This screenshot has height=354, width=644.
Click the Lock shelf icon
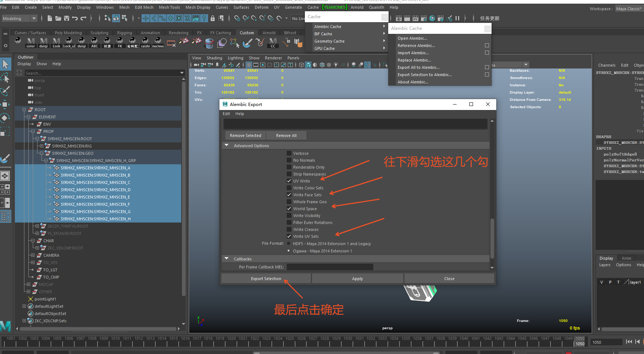click(x=56, y=43)
